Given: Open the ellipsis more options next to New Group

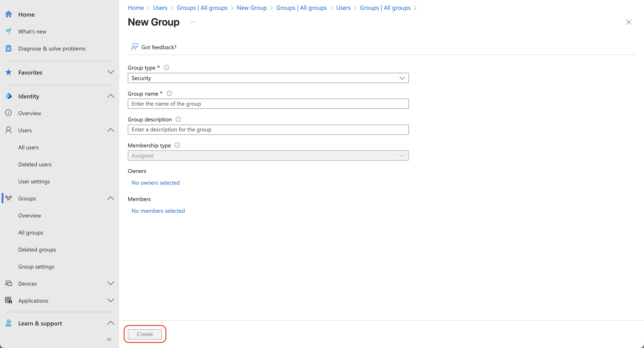Looking at the screenshot, I should point(193,22).
